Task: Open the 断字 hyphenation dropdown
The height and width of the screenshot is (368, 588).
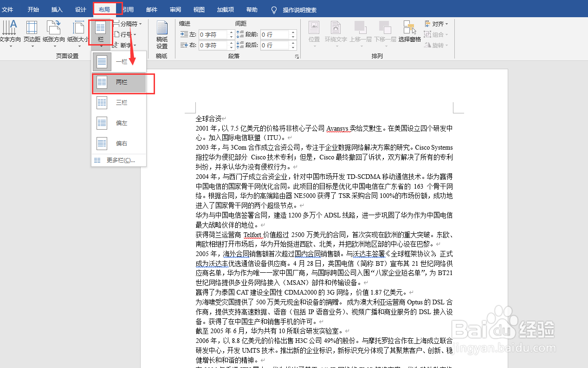Action: point(125,45)
